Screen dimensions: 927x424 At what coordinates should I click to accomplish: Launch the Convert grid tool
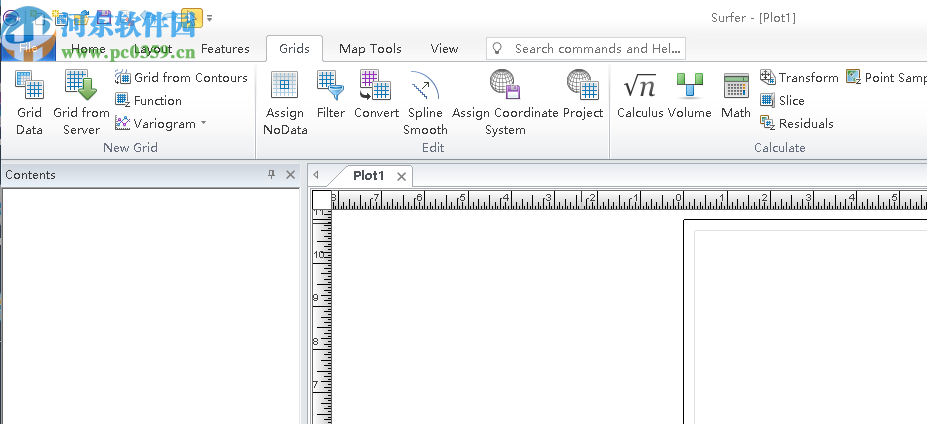tap(376, 95)
